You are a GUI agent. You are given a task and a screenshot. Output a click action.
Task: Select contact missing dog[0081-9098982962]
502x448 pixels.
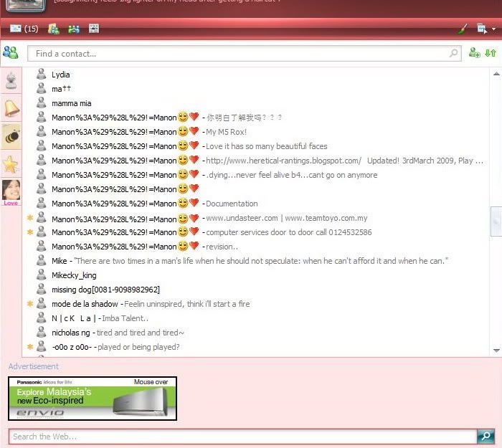[105, 290]
